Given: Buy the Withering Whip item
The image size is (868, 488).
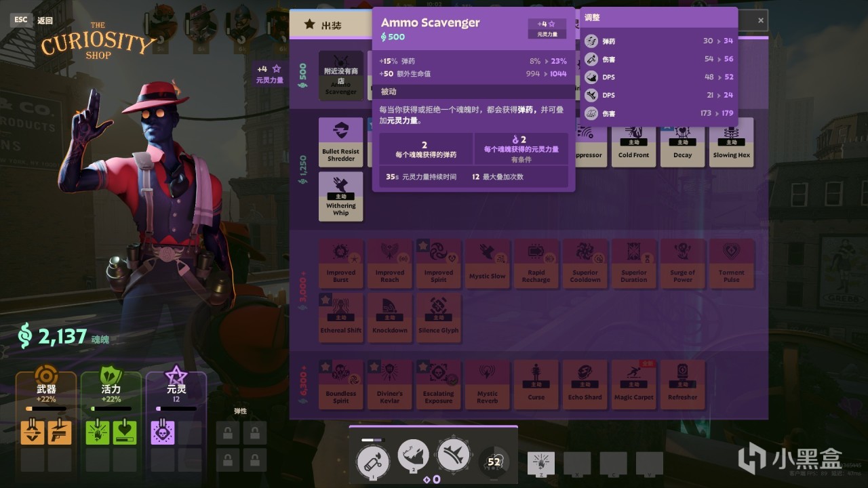Looking at the screenshot, I should (341, 197).
